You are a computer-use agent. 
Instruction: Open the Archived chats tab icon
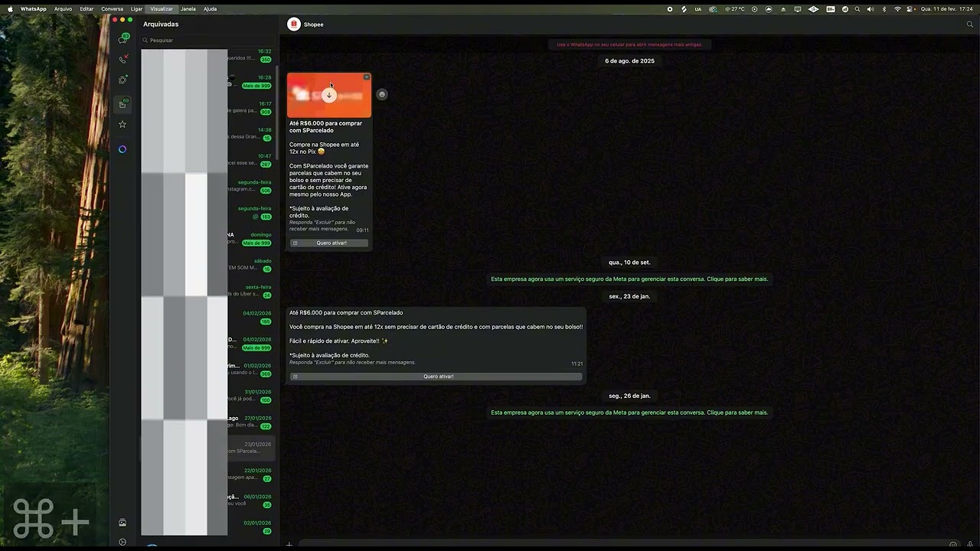coord(122,103)
